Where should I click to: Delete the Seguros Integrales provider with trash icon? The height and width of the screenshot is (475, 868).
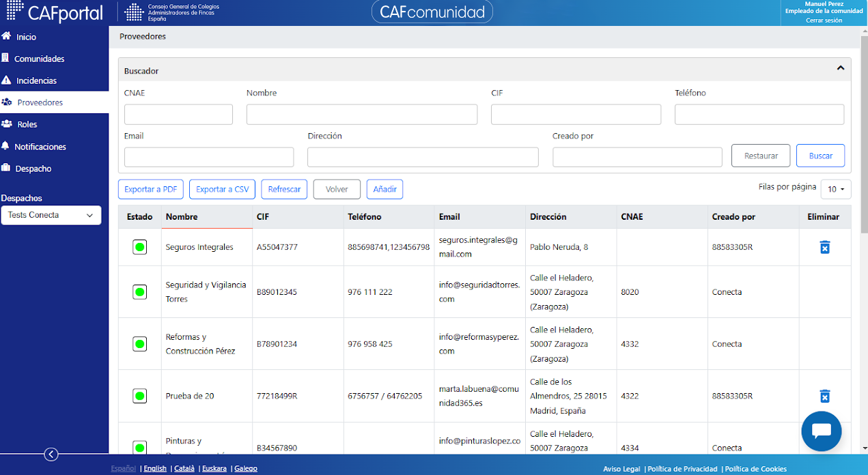point(824,247)
